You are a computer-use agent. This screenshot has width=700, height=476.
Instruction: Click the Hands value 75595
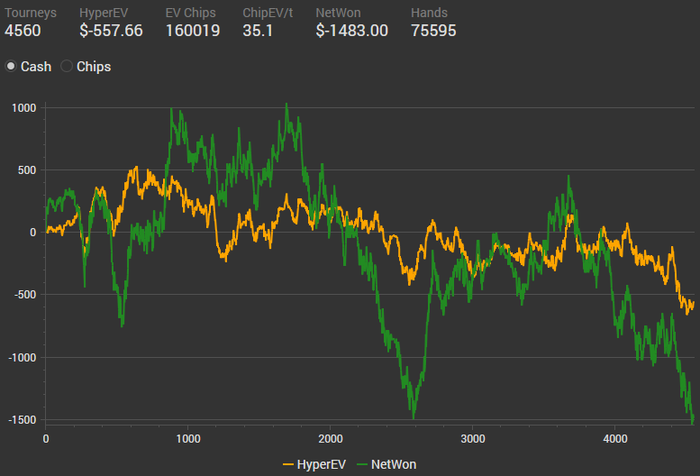coord(433,31)
